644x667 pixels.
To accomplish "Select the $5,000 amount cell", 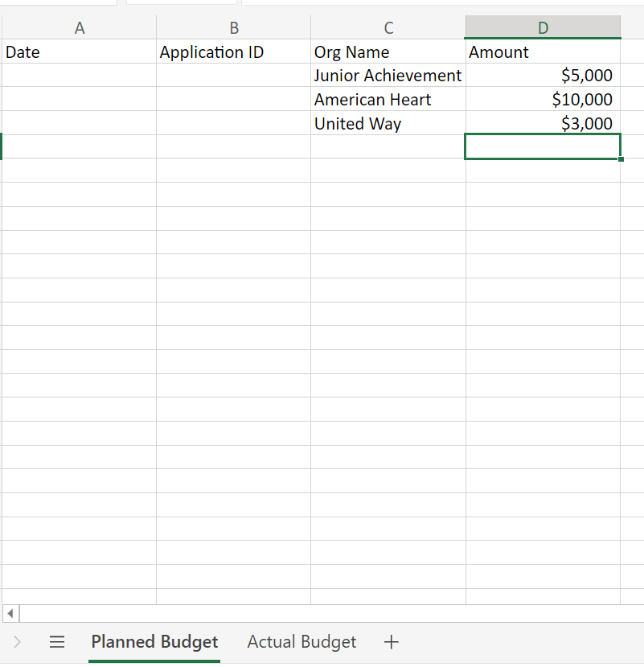I will (x=543, y=76).
